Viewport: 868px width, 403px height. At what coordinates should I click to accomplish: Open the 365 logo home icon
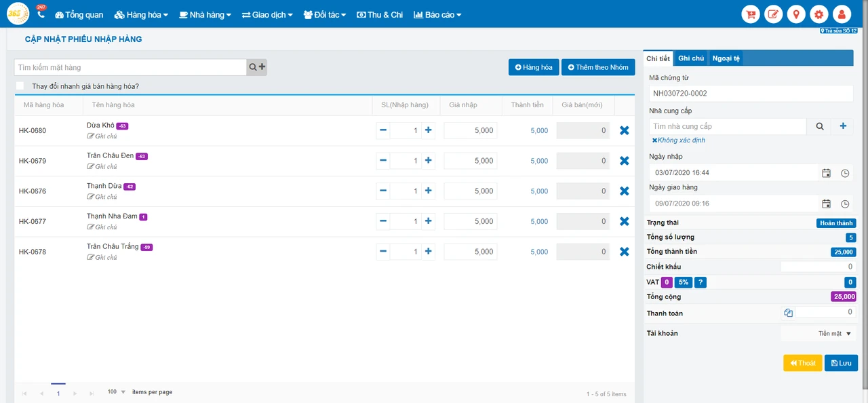pyautogui.click(x=18, y=14)
